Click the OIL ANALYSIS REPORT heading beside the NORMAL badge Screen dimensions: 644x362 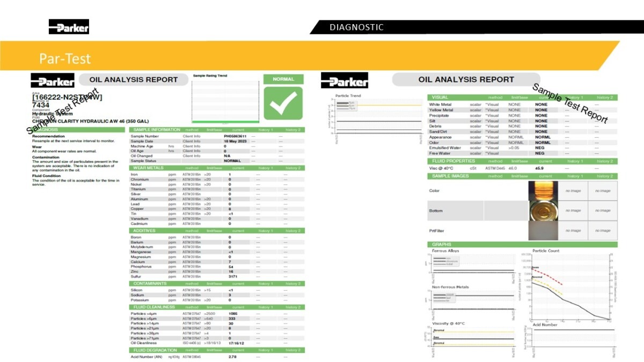[134, 79]
